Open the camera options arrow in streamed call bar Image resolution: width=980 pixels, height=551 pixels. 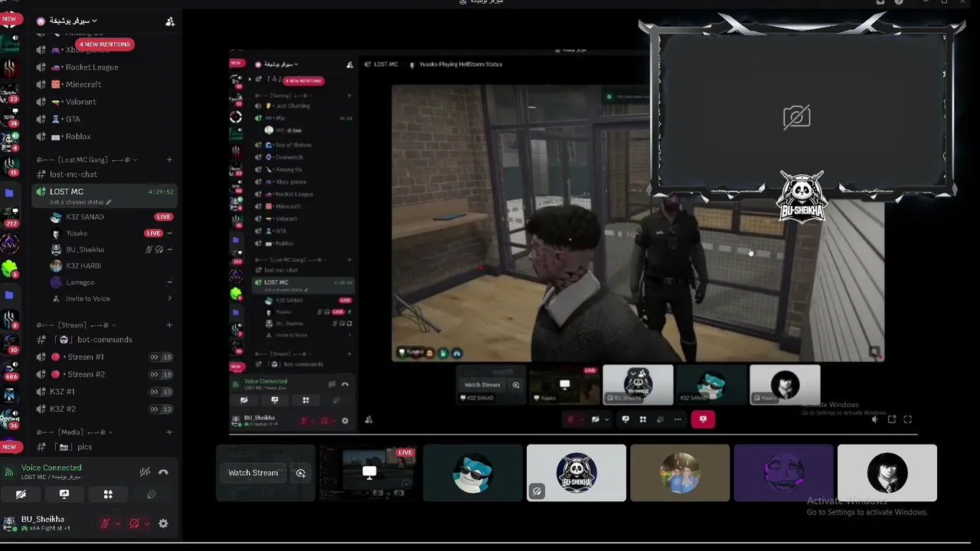pyautogui.click(x=606, y=419)
